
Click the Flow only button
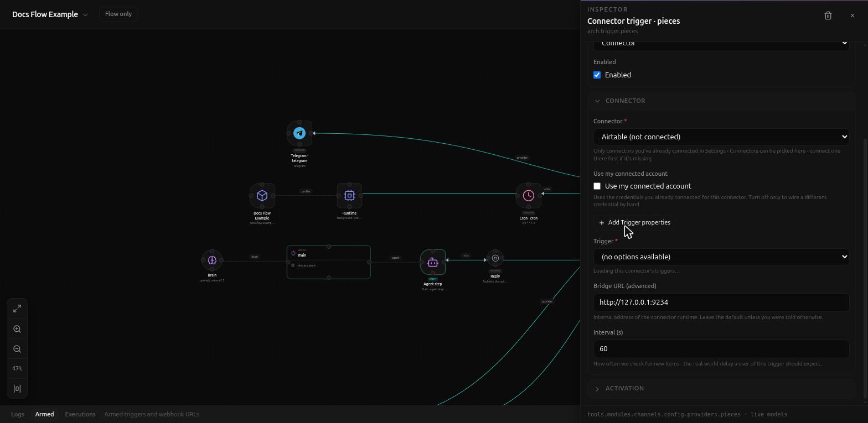pyautogui.click(x=118, y=14)
